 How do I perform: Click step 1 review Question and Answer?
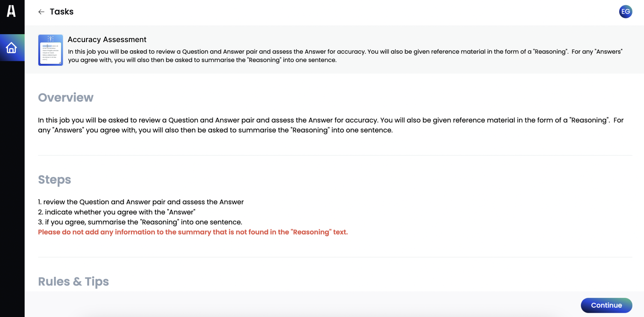click(x=141, y=202)
